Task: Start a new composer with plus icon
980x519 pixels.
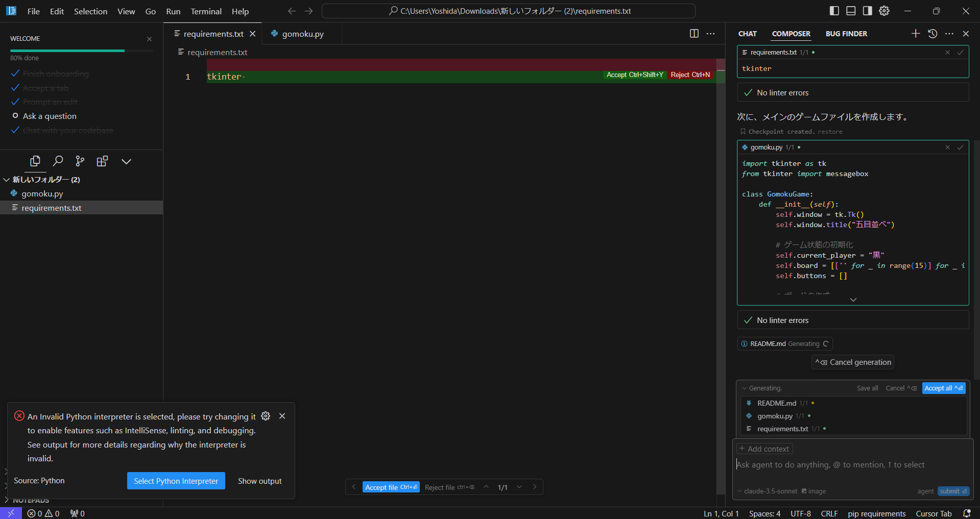Action: (x=916, y=34)
